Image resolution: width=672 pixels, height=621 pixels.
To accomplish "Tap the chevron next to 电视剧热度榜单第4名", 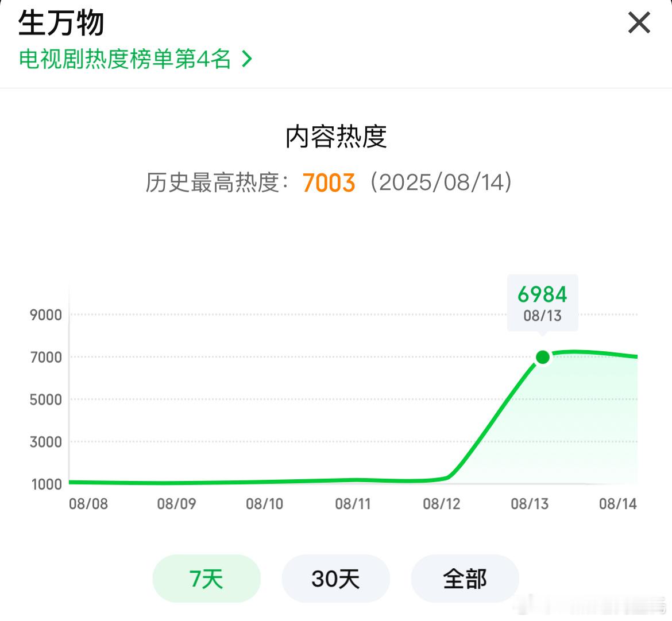I will pyautogui.click(x=246, y=59).
